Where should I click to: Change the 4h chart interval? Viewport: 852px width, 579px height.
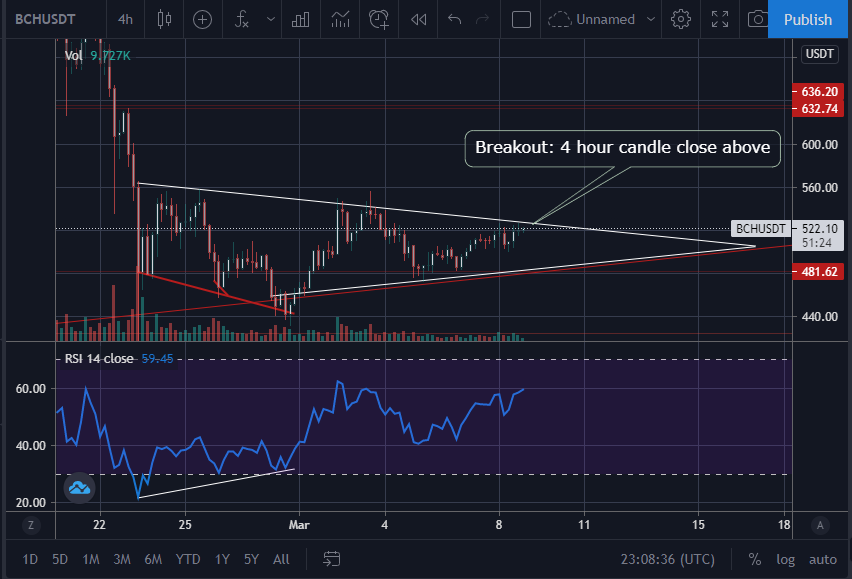point(126,20)
